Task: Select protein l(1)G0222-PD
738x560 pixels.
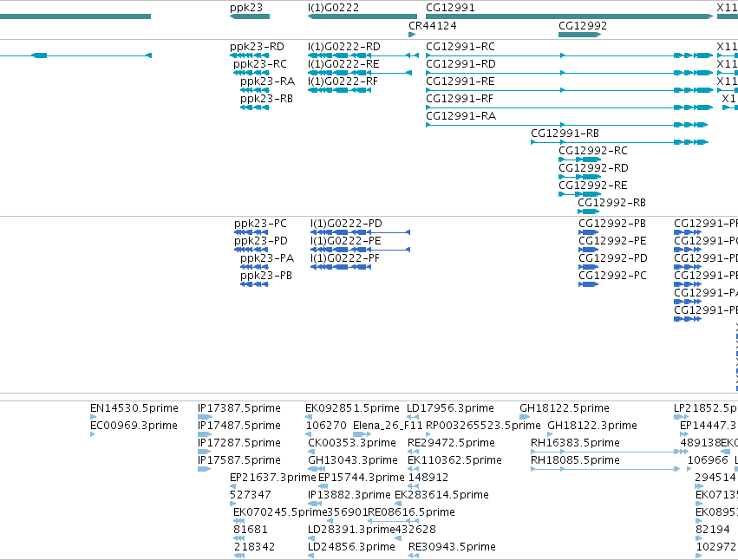Action: pyautogui.click(x=360, y=232)
